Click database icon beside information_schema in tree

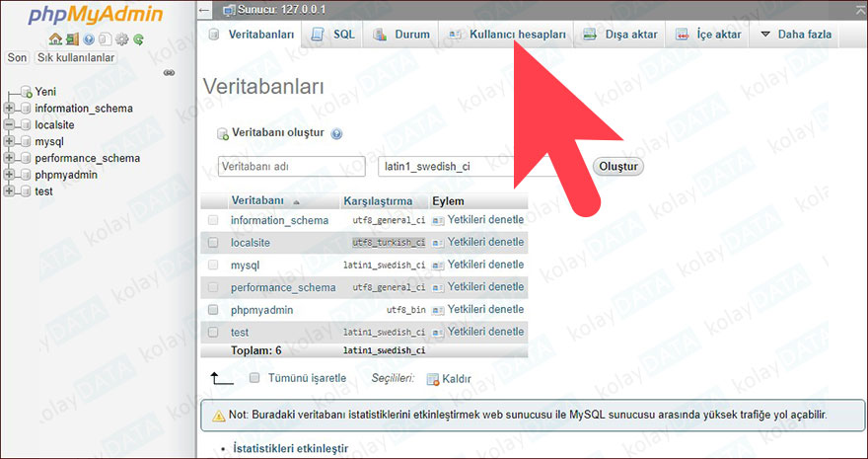[x=26, y=109]
